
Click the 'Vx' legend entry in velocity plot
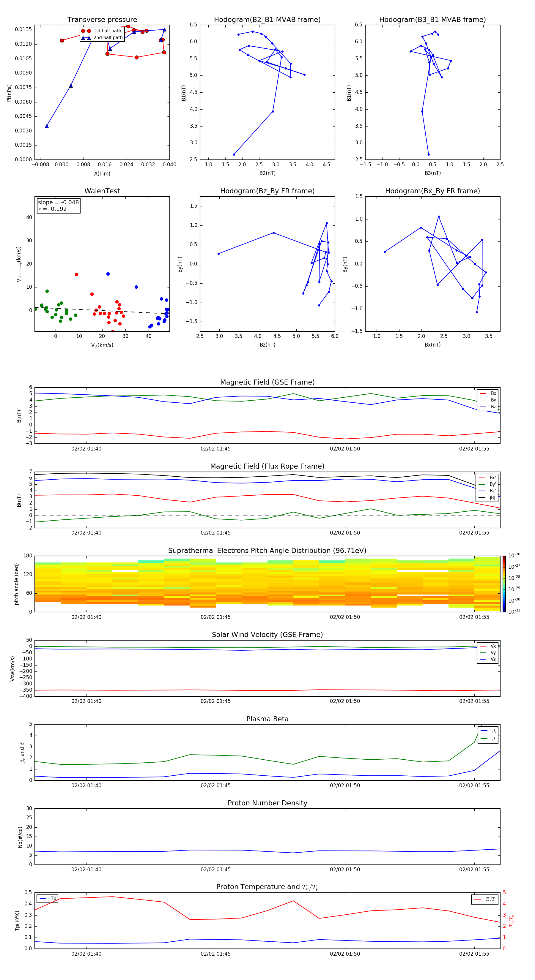488,647
